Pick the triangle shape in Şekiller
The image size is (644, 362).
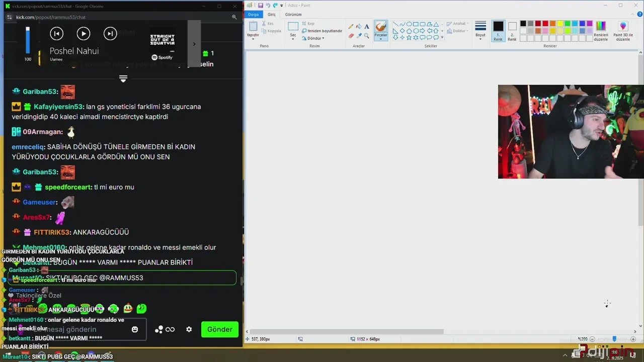tap(436, 24)
